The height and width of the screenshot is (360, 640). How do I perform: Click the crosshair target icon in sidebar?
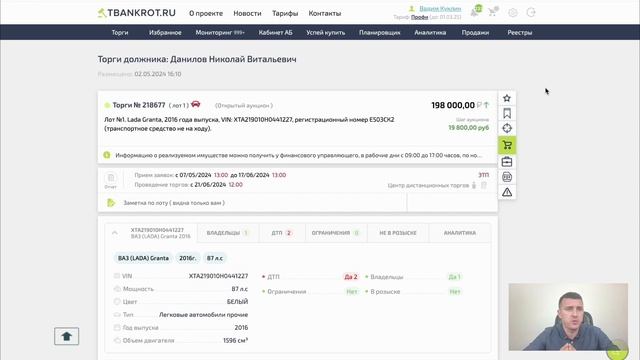pyautogui.click(x=507, y=128)
